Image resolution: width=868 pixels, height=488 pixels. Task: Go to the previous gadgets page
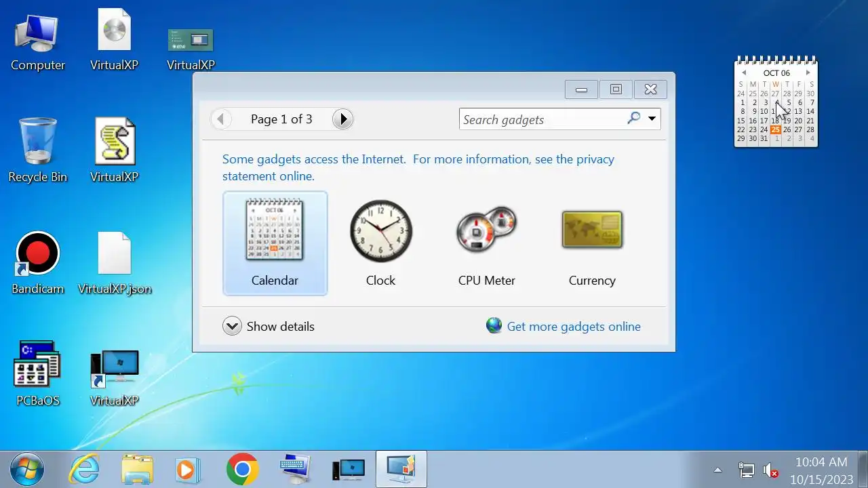coord(220,119)
